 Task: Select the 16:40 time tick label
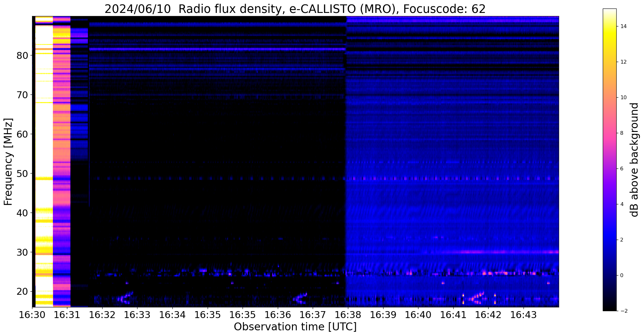[x=418, y=315]
